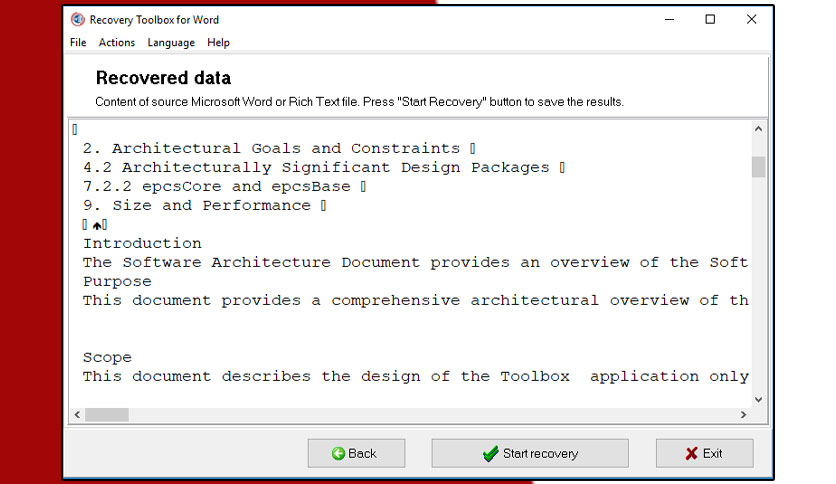The image size is (836, 484).
Task: Click the line starting 'The Software Architecture Document'
Action: tap(415, 263)
